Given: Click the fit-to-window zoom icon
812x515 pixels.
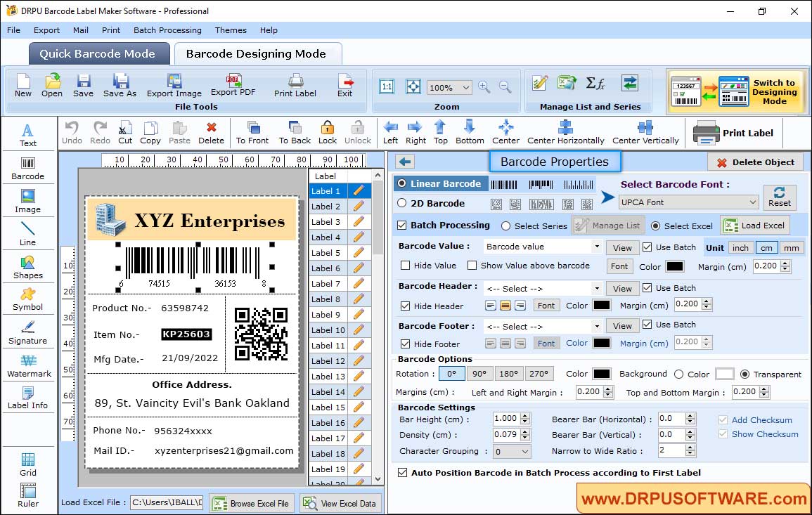Looking at the screenshot, I should coord(413,86).
